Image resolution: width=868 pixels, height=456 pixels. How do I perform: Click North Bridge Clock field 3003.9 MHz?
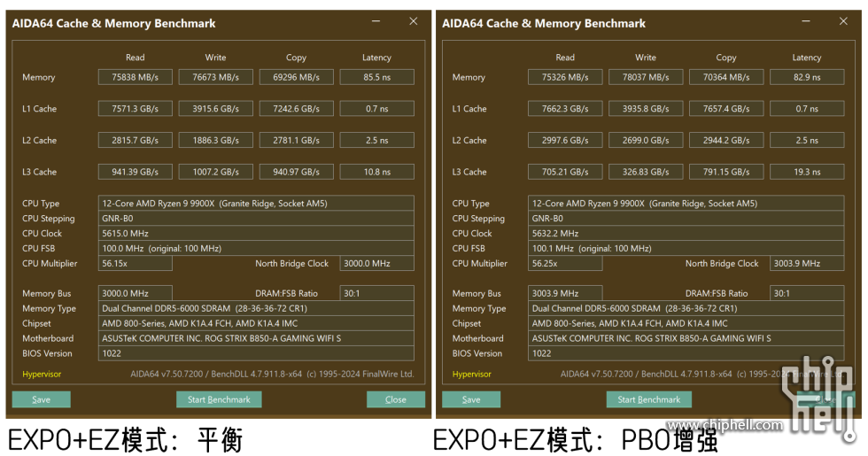click(807, 264)
